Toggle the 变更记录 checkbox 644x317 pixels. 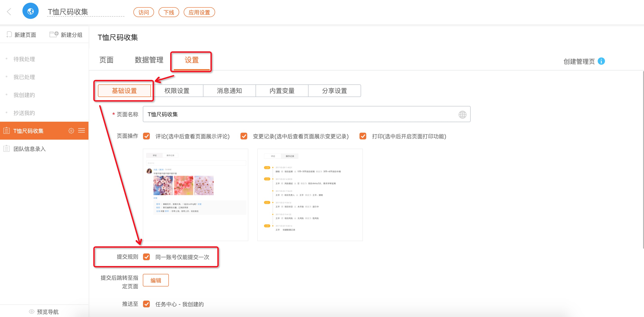coord(244,136)
